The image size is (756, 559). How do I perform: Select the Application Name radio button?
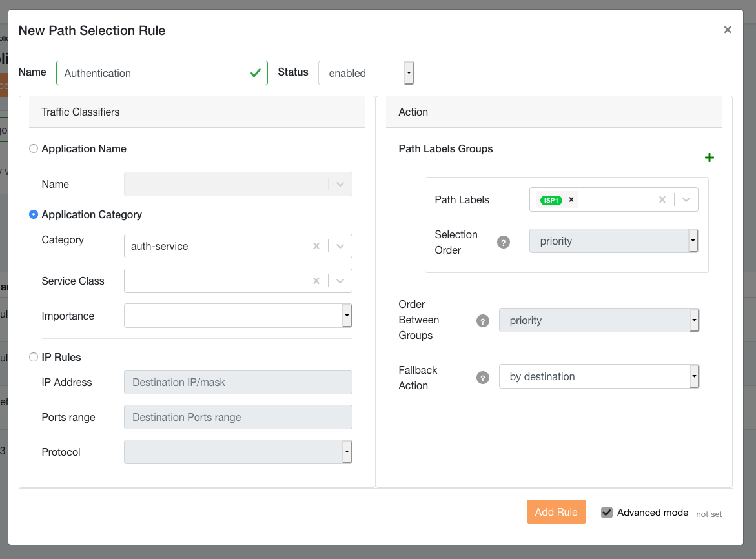tap(34, 149)
